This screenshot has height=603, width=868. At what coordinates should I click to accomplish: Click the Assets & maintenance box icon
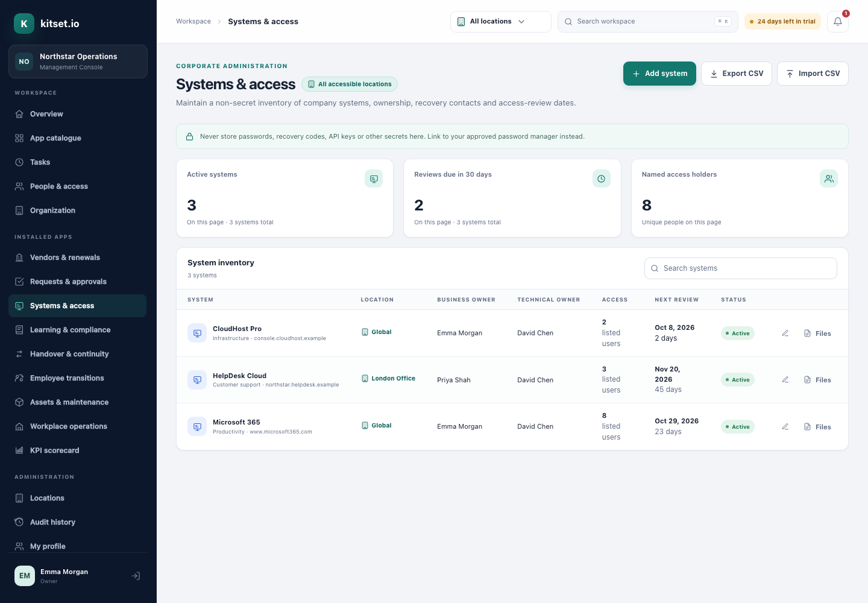[x=19, y=402]
